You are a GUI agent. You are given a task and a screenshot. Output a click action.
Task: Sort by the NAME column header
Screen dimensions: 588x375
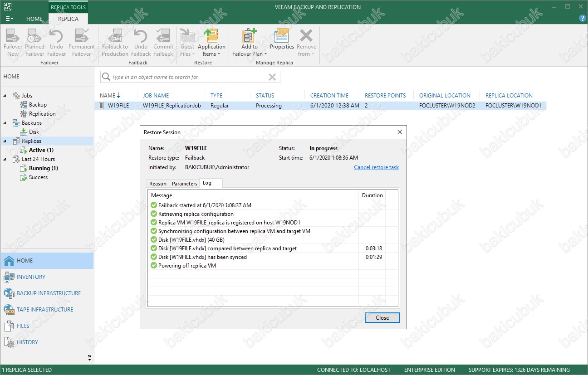[x=110, y=96]
